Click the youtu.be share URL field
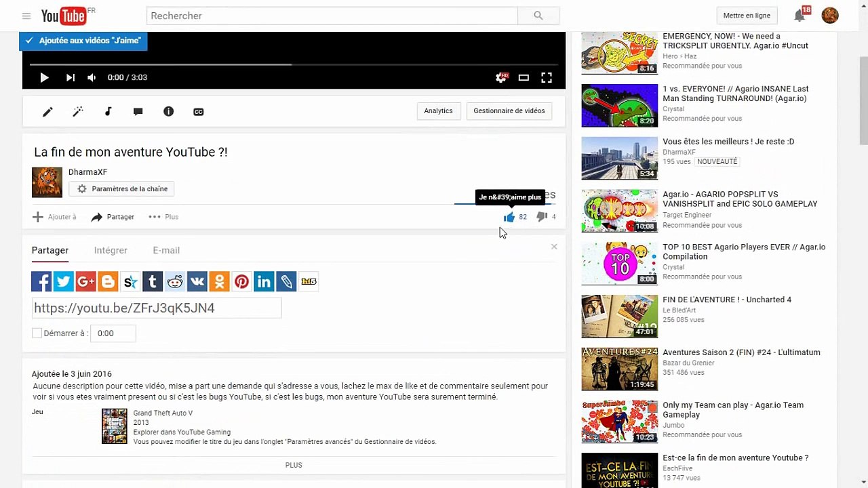The width and height of the screenshot is (868, 488). (157, 308)
